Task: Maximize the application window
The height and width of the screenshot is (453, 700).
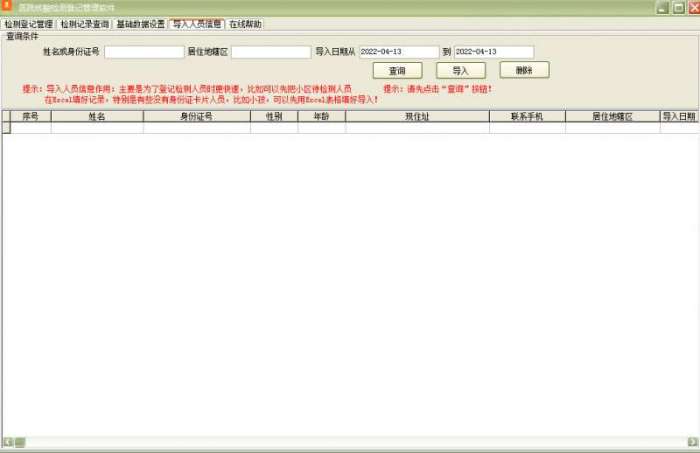Action: click(679, 8)
